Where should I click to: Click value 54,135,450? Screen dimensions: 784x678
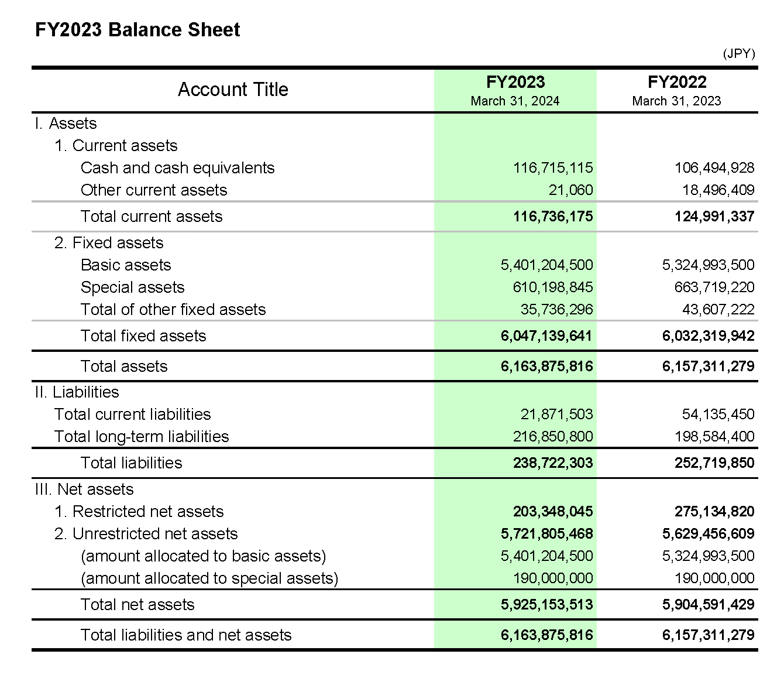(x=718, y=415)
